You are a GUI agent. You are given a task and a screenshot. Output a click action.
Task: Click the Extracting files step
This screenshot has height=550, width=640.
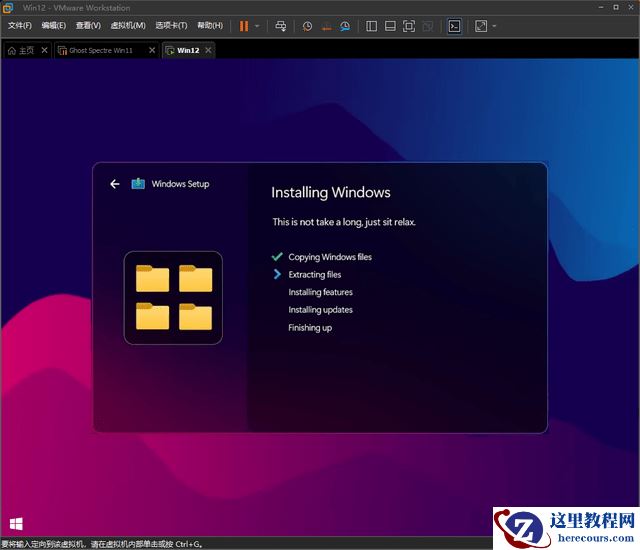coord(315,275)
